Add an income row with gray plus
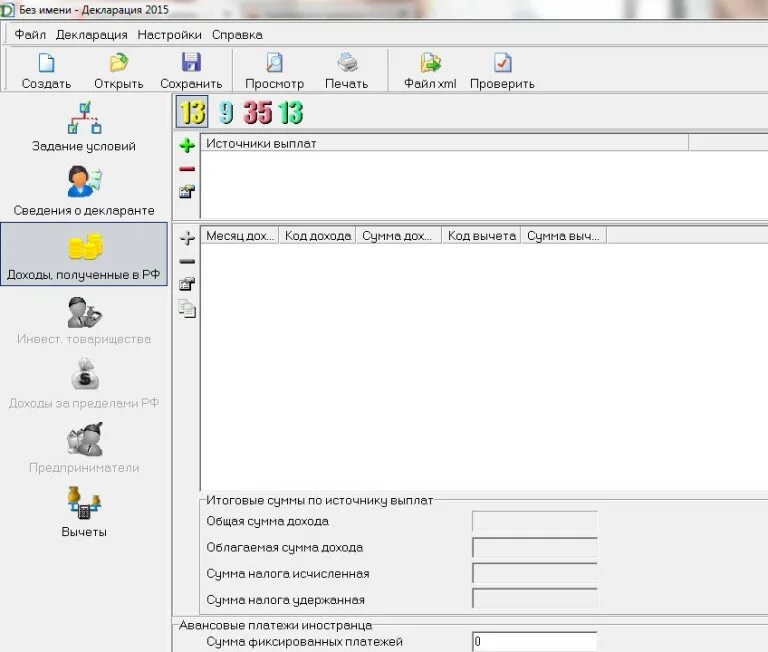The width and height of the screenshot is (768, 652). point(187,238)
